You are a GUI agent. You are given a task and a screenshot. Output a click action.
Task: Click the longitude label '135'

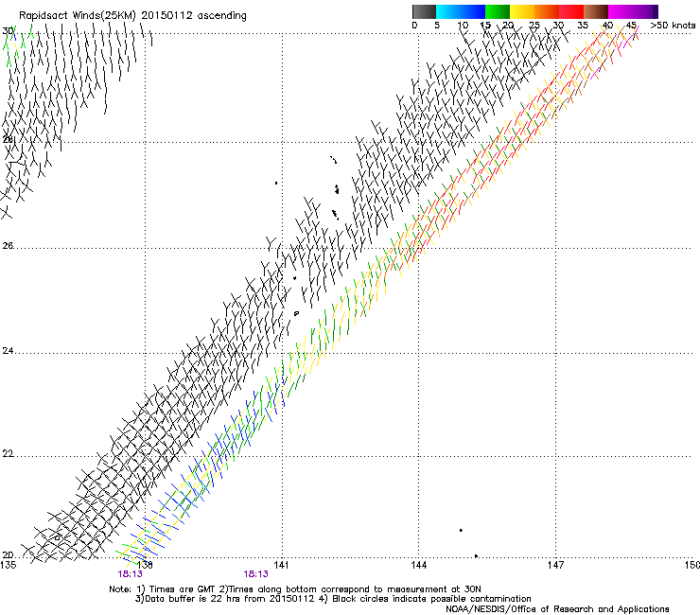[9, 565]
